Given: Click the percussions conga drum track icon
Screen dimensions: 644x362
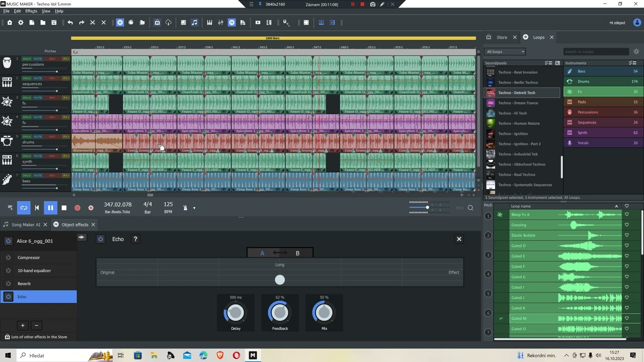Looking at the screenshot, I should pos(7,63).
